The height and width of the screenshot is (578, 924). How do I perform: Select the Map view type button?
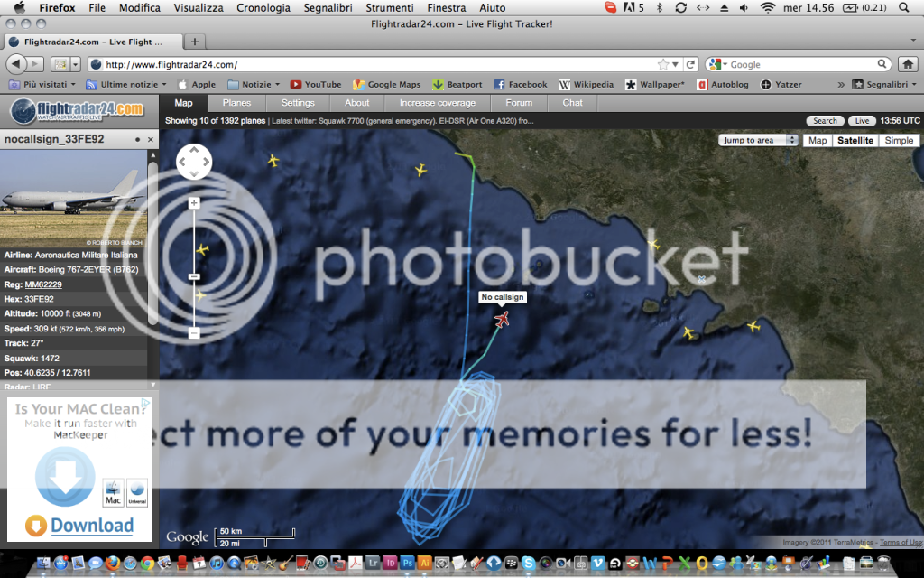(818, 141)
